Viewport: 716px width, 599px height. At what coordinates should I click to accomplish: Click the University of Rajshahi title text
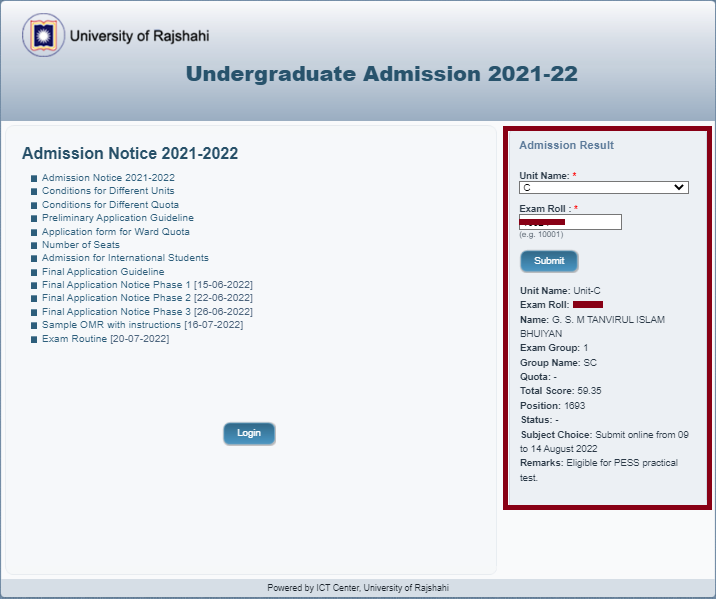[x=140, y=36]
